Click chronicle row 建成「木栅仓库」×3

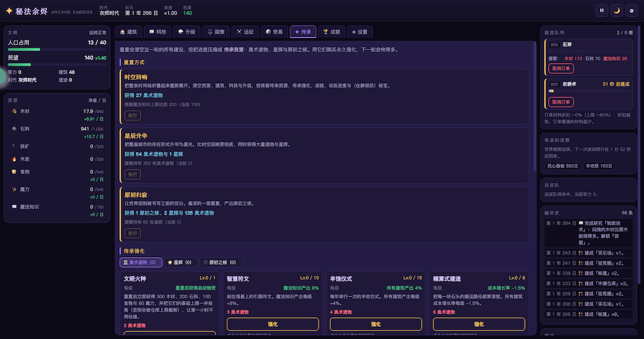pyautogui.click(x=589, y=284)
